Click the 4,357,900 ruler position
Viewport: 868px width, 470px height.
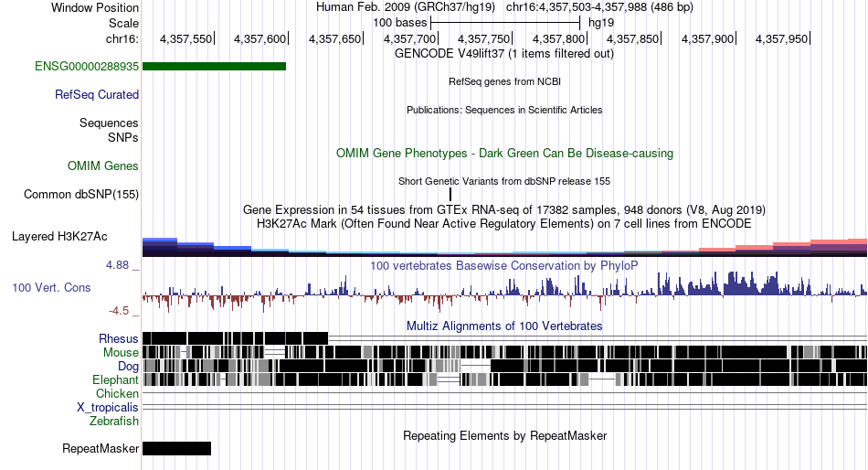[707, 38]
